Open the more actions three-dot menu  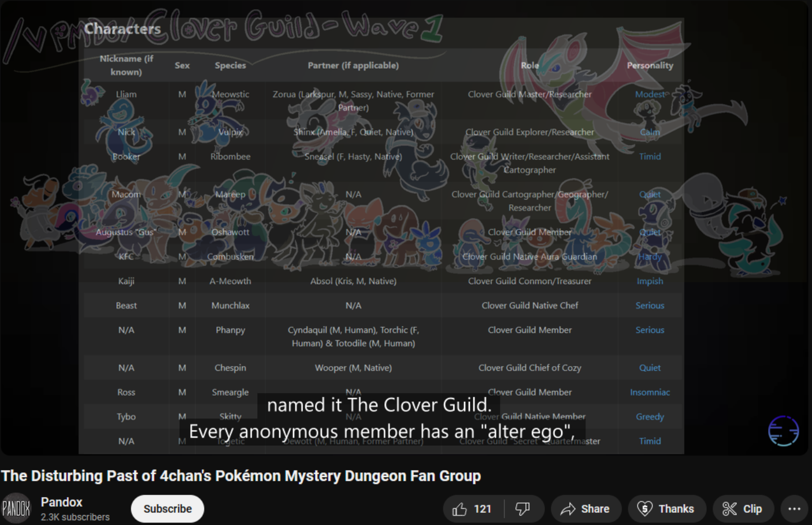click(x=794, y=509)
